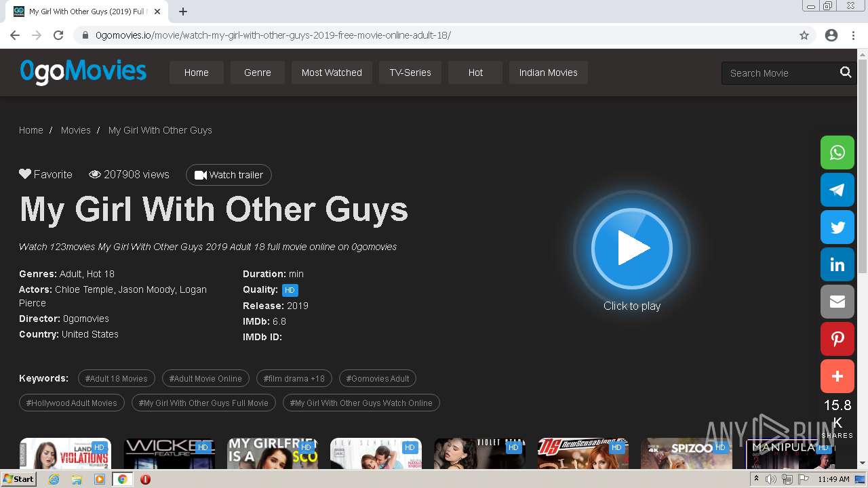Go to the Home breadcrumb
This screenshot has width=868, height=488.
click(31, 130)
